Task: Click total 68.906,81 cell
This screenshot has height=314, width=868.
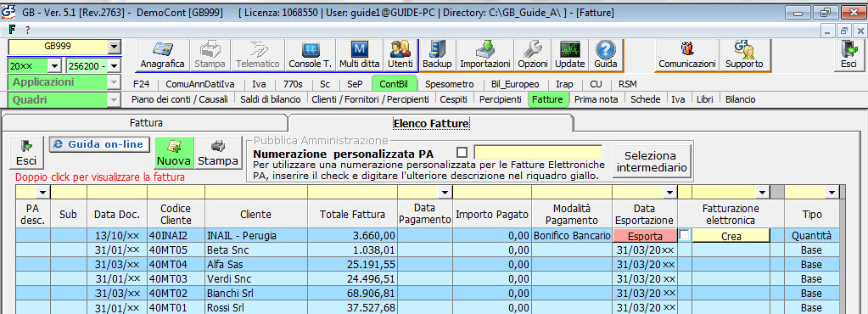Action: pos(352,293)
